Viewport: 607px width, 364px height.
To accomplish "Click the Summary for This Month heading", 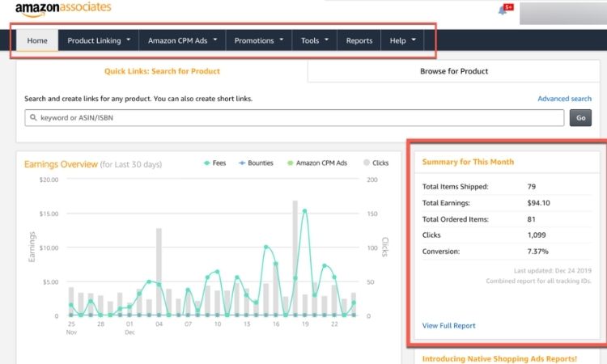I will pyautogui.click(x=468, y=162).
